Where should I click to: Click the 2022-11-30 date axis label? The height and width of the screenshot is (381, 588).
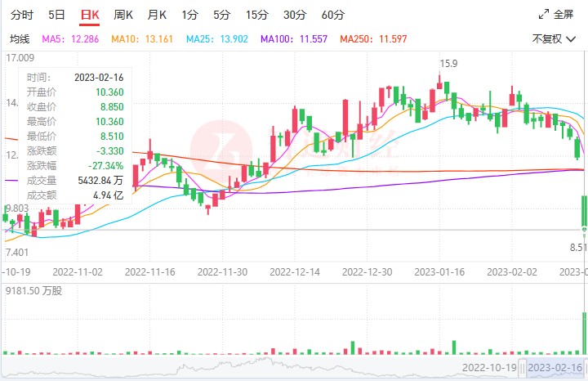tap(222, 271)
